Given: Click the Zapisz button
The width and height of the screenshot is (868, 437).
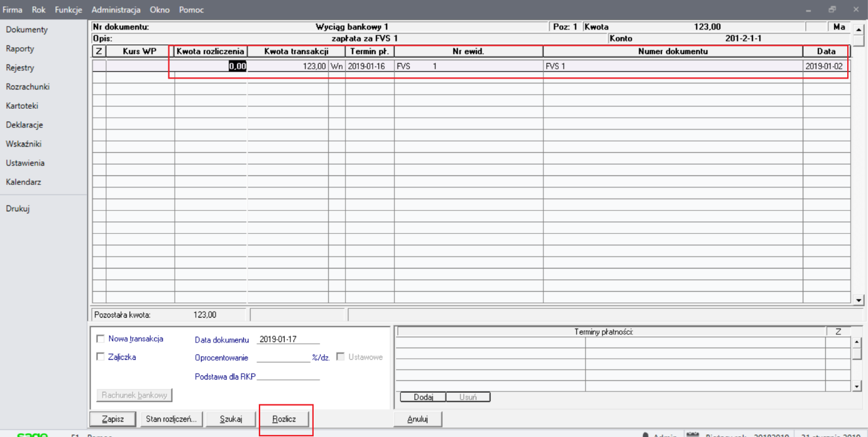Looking at the screenshot, I should (113, 419).
